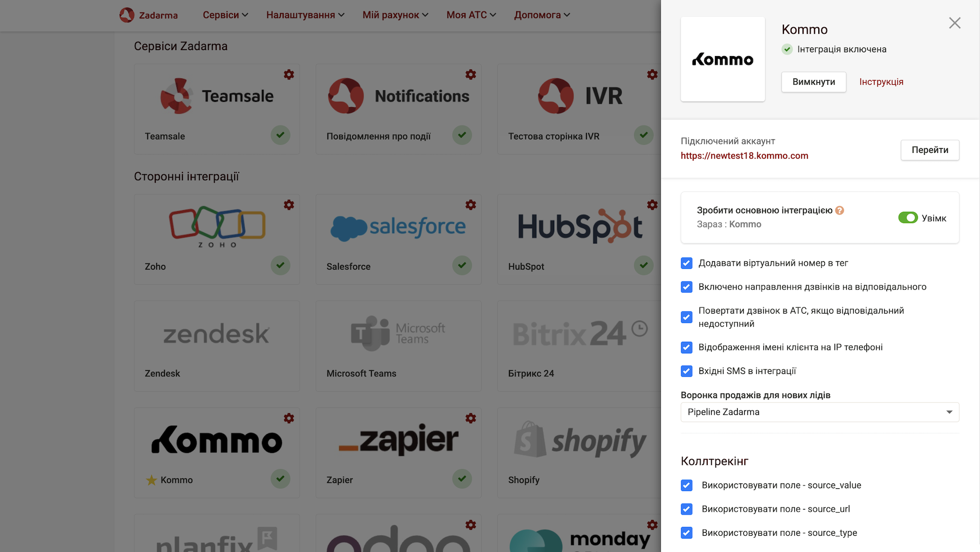Uncheck source_url field checkbox
The image size is (980, 552).
687,509
